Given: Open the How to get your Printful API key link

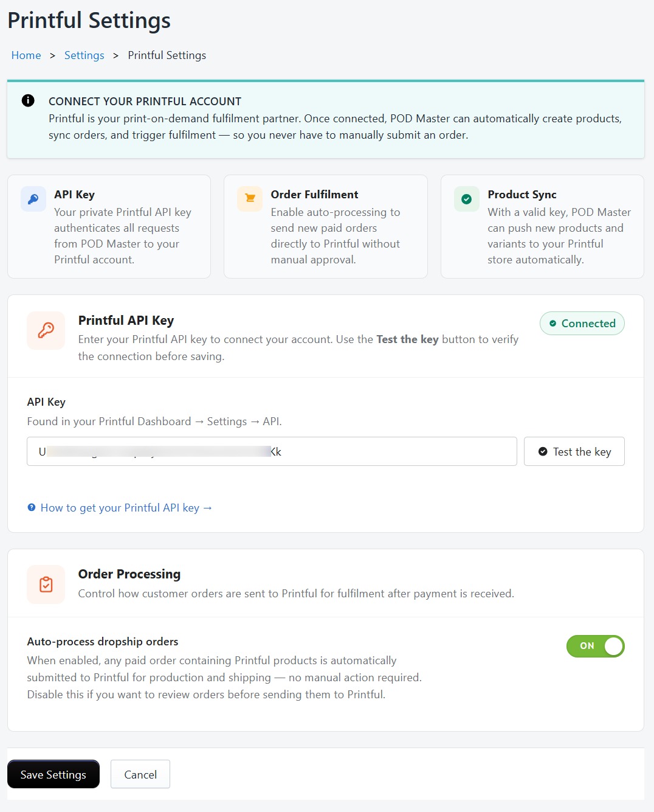Looking at the screenshot, I should (x=126, y=507).
